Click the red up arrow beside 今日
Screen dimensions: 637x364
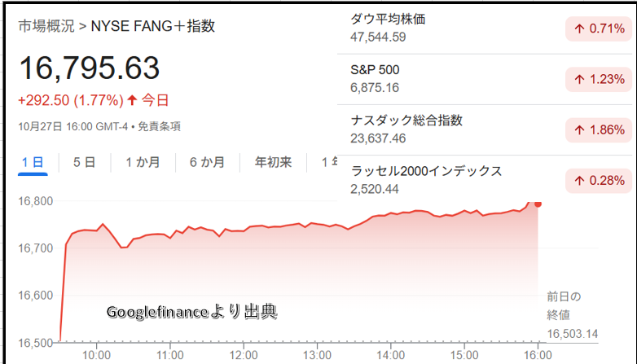[x=133, y=101]
